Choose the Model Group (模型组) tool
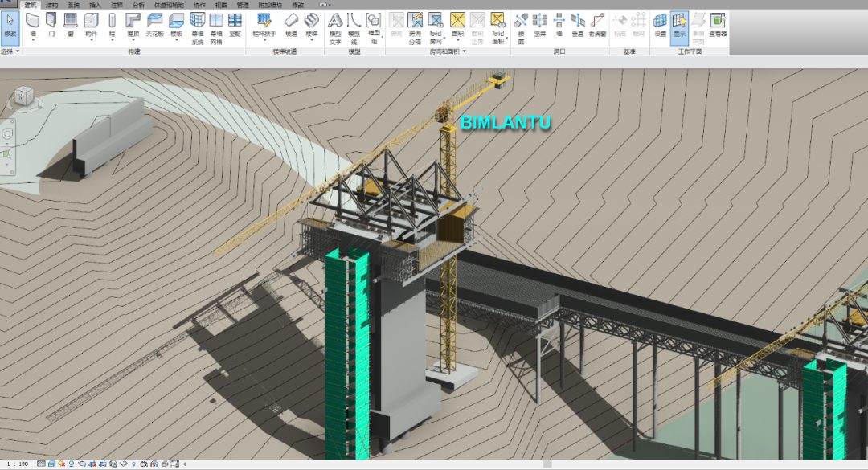Image resolution: width=868 pixels, height=470 pixels. 374,29
